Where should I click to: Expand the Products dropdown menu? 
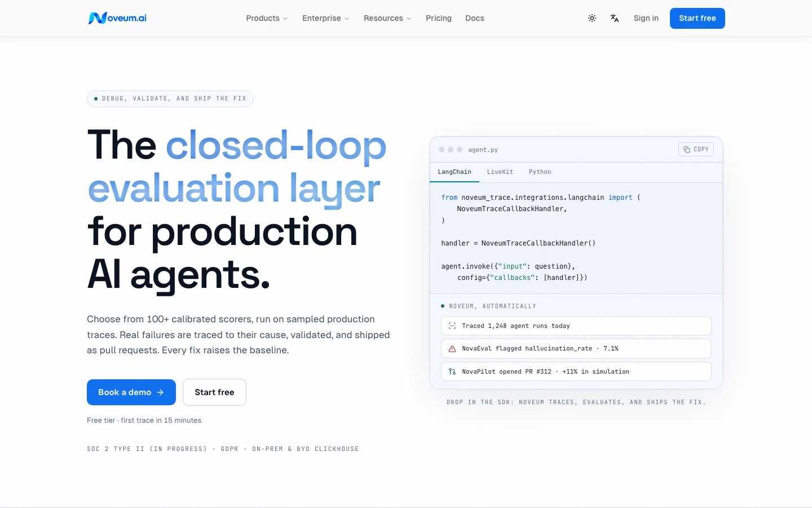[x=267, y=18]
